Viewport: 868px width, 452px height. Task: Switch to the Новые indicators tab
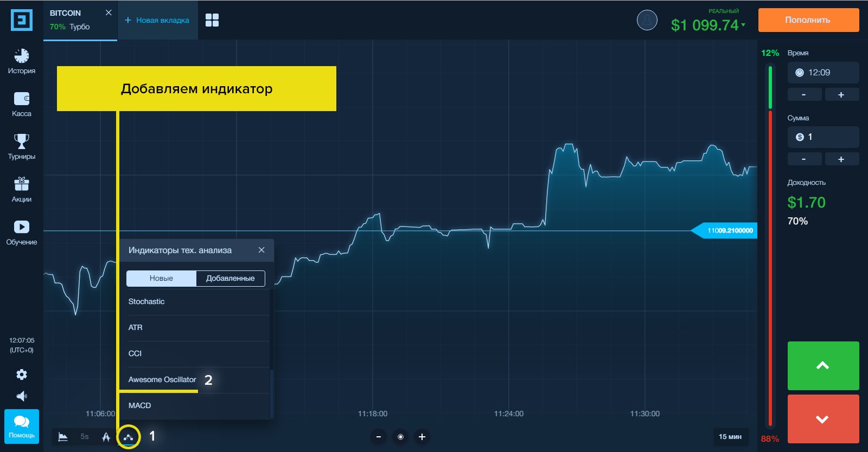point(161,279)
